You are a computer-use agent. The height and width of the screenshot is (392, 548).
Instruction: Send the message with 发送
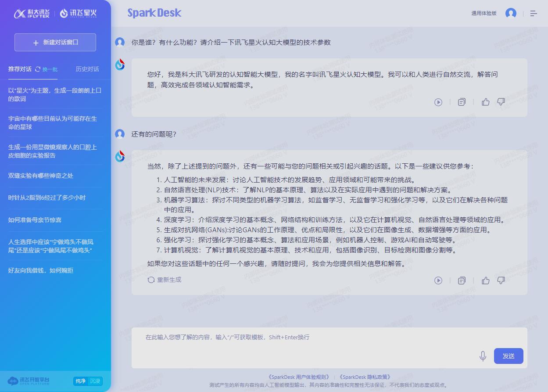pos(509,356)
